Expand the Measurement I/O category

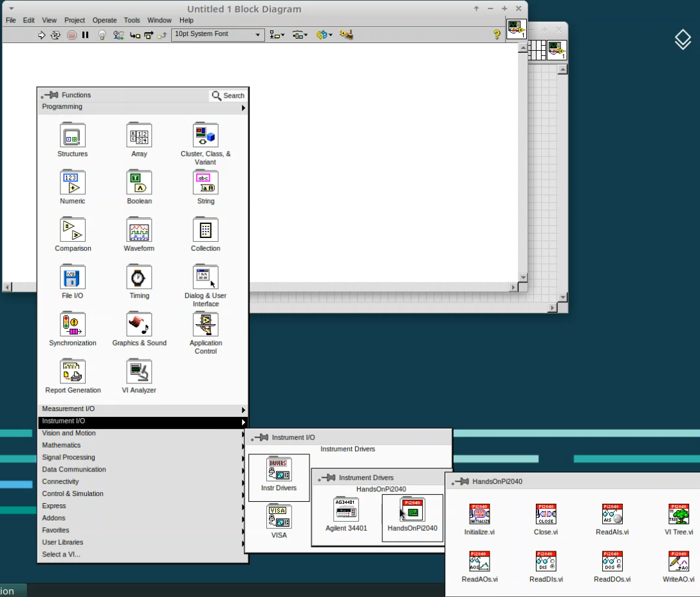click(143, 409)
